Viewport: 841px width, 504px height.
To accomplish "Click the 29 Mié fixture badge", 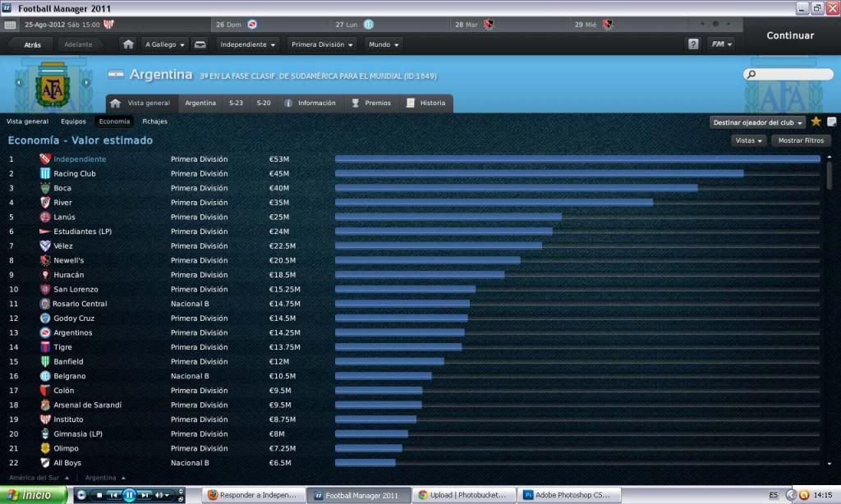I will [608, 25].
